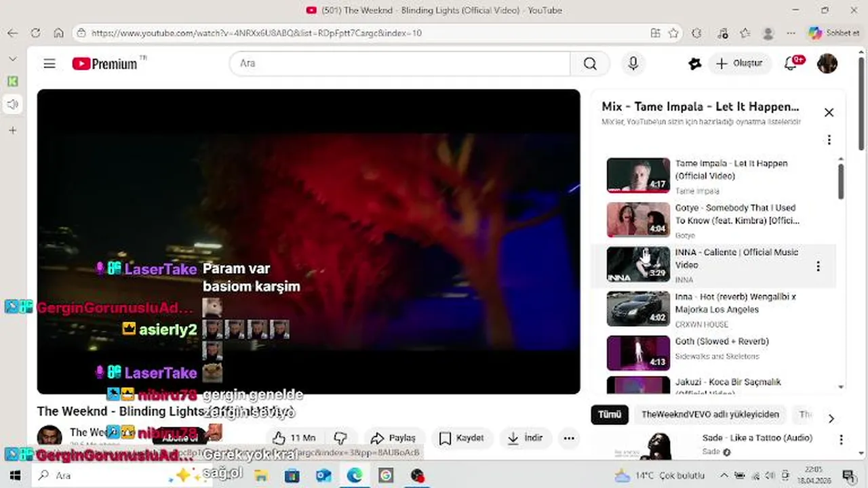Open the star-shaped Premium perks icon
Viewport: 868px width, 488px height.
(x=694, y=64)
